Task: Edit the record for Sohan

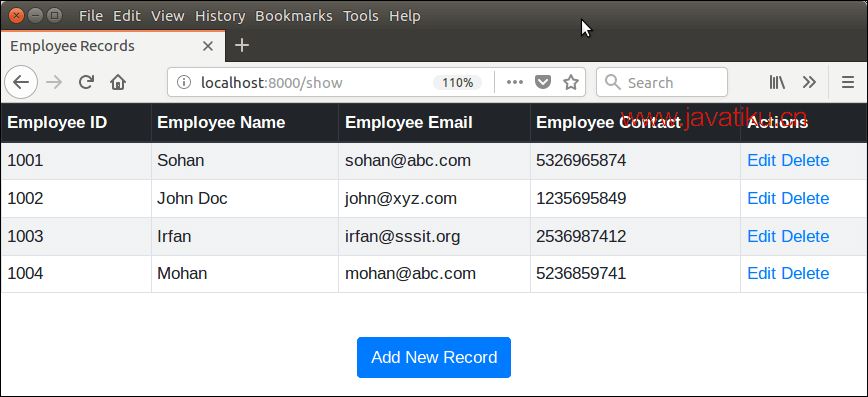Action: point(762,161)
